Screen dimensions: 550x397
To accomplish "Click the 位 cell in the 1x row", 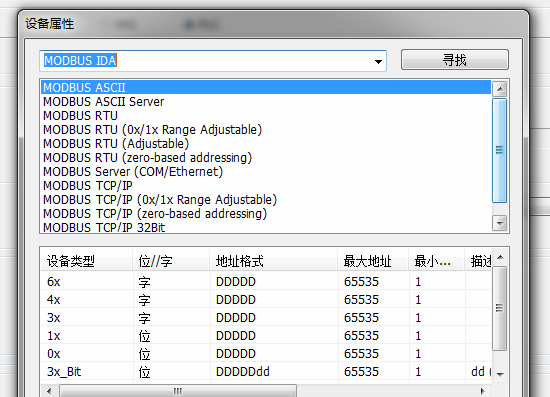I will pyautogui.click(x=144, y=336).
